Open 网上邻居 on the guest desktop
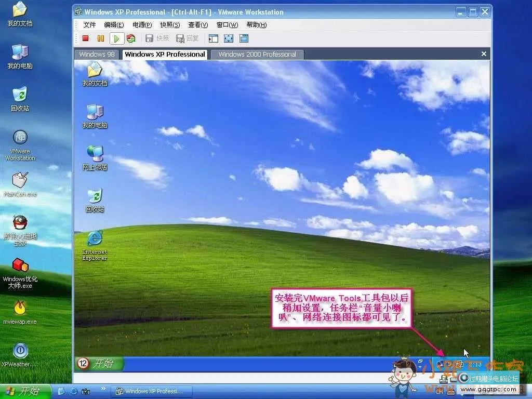This screenshot has height=399, width=532. click(95, 158)
